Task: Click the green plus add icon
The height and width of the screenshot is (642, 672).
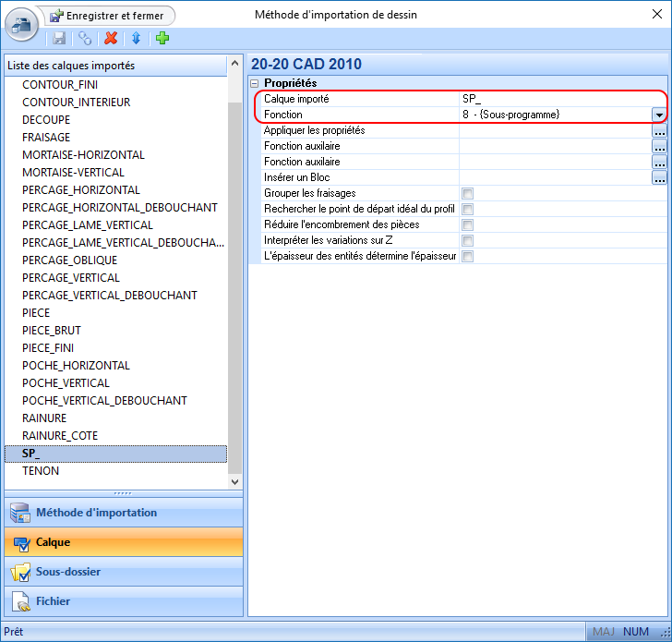Action: 162,38
